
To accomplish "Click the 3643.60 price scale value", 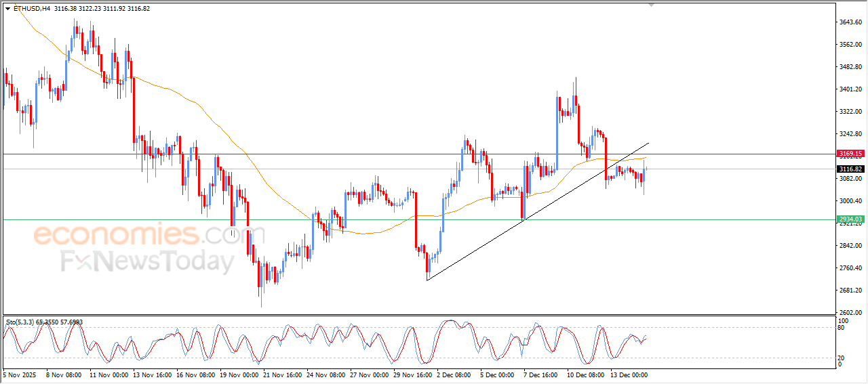I will click(x=850, y=22).
